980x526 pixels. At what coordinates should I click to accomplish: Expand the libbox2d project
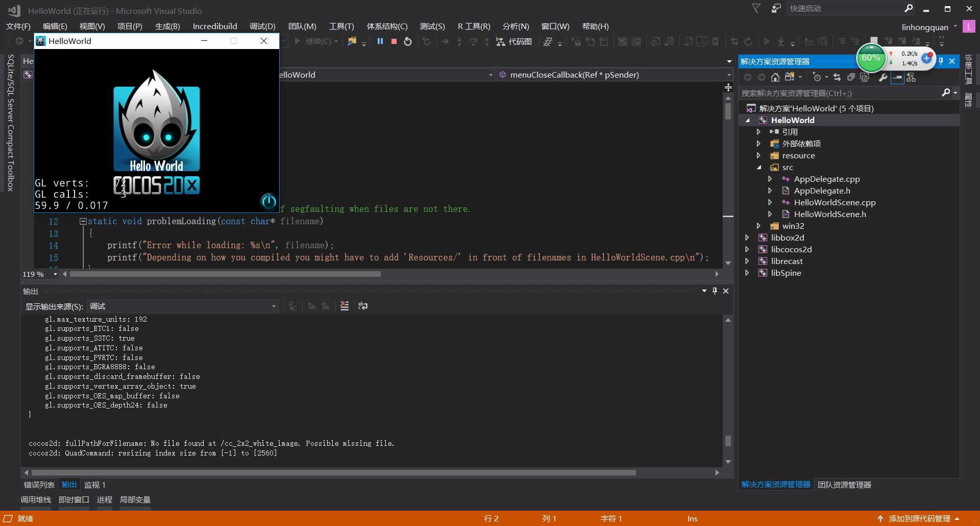coord(748,237)
